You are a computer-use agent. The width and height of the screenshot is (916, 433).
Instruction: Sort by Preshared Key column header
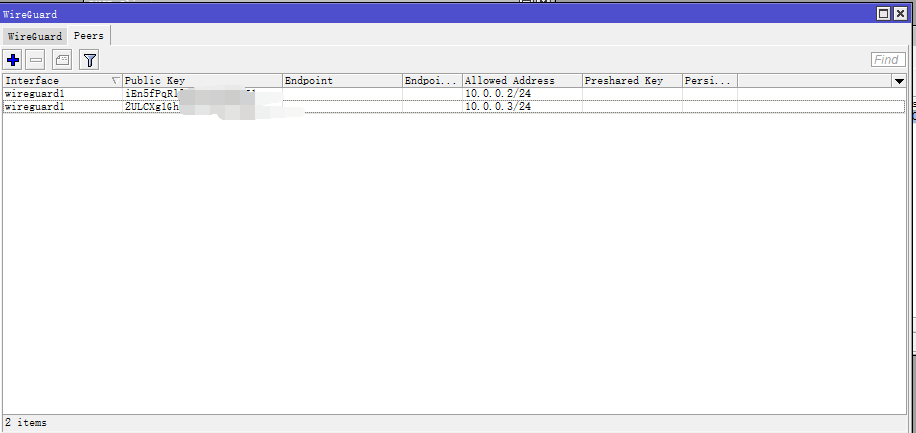pyautogui.click(x=632, y=81)
